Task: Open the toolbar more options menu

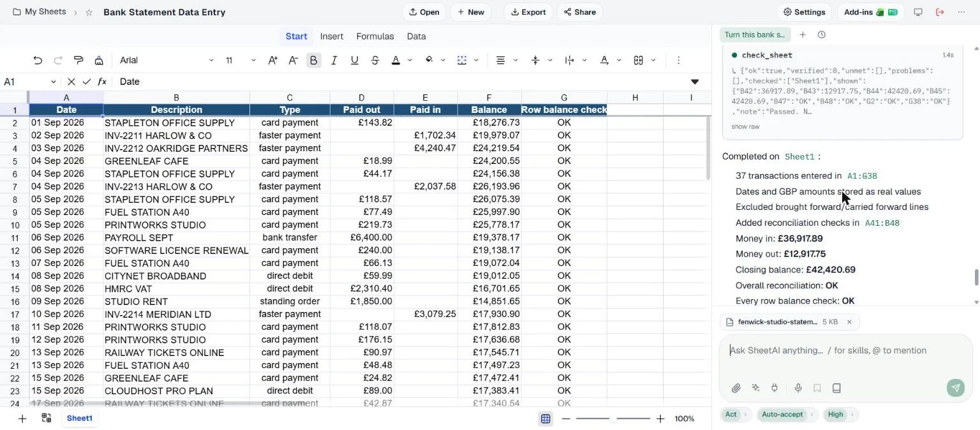Action: [x=678, y=60]
